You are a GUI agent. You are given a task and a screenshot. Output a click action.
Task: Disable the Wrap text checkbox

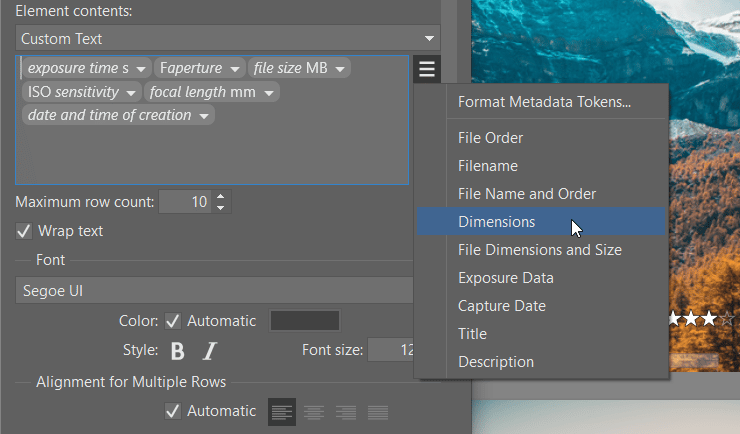pyautogui.click(x=25, y=231)
